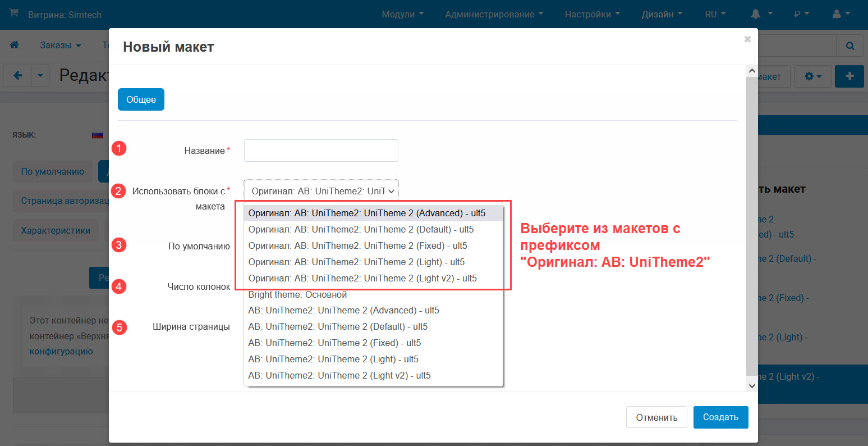Viewport: 868px width, 446px height.
Task: Choose Оригинал UniTheme 2 (Fixed) option
Action: tap(357, 245)
